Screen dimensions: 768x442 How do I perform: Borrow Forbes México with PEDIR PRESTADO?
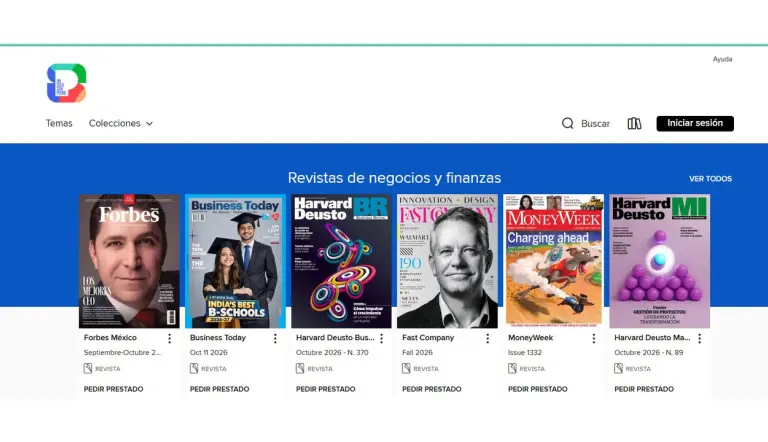tap(114, 389)
